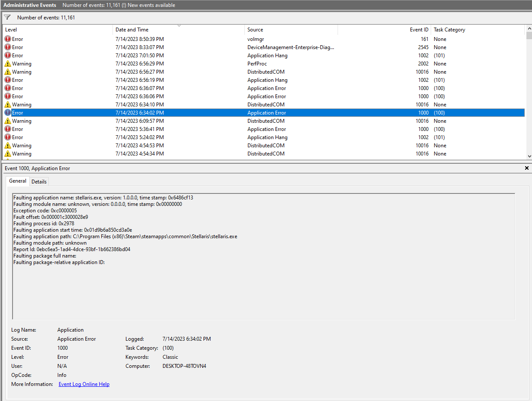Open the Event Log Online Help link
The height and width of the screenshot is (401, 532).
tap(84, 384)
